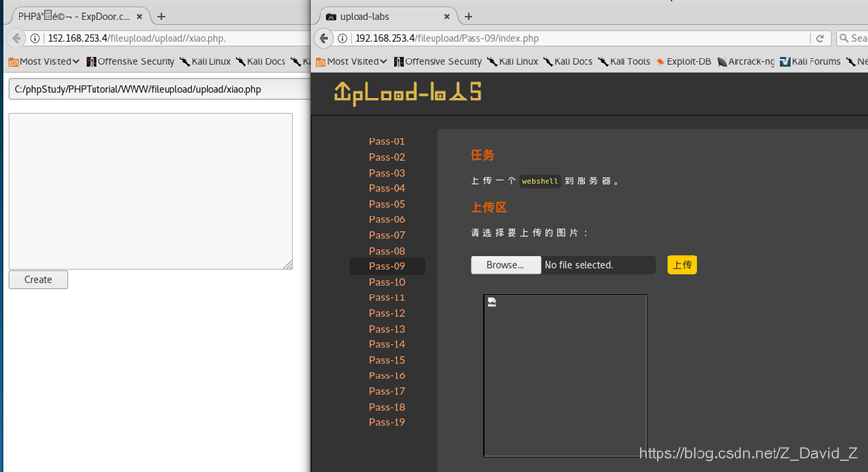Click the 上传区 heading
The height and width of the screenshot is (472, 868).
[x=488, y=207]
